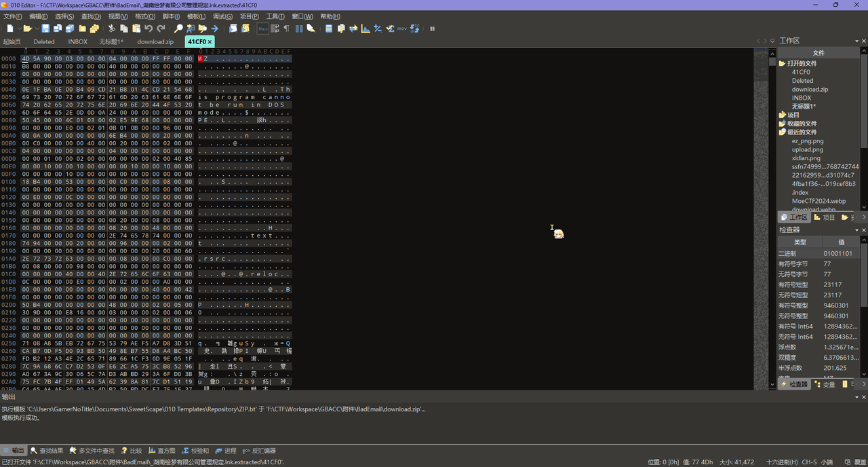Click the Goto arrow icon
Screen dimensions: 868x467
point(214,29)
